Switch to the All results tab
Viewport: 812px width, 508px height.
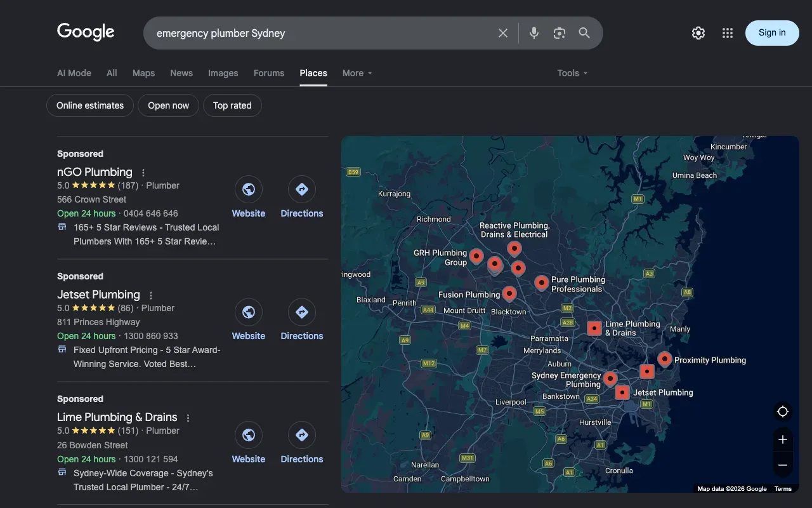tap(112, 73)
